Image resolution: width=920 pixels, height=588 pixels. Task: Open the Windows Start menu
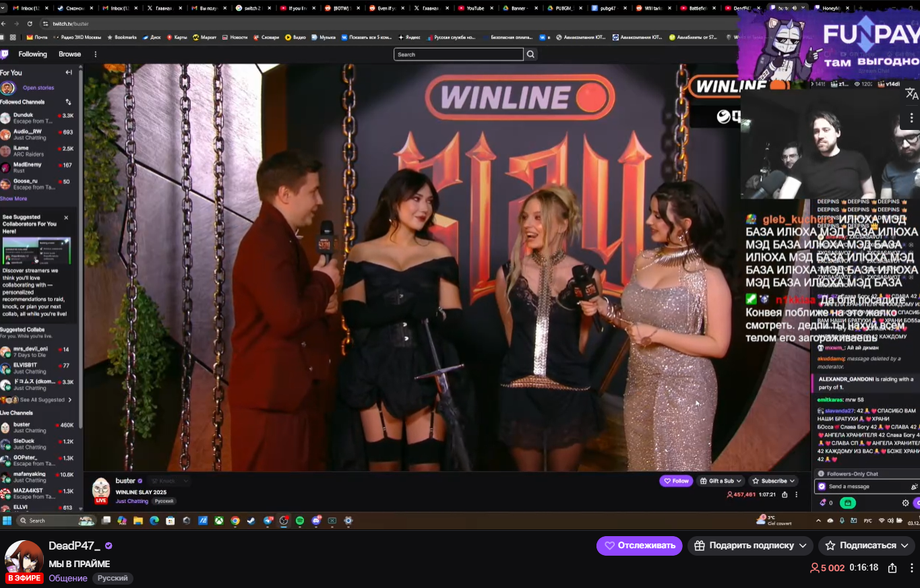(x=7, y=521)
